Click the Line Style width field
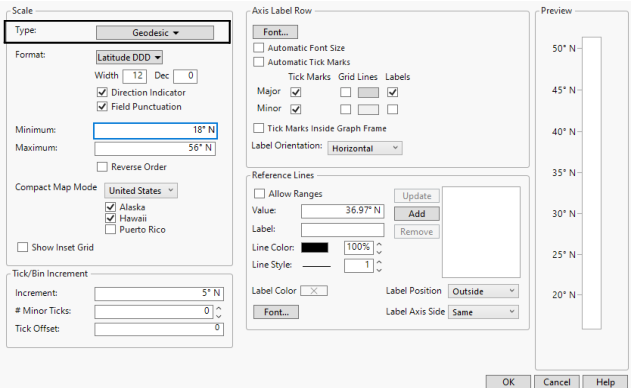Viewport: 633px width, 388px height. [358, 266]
